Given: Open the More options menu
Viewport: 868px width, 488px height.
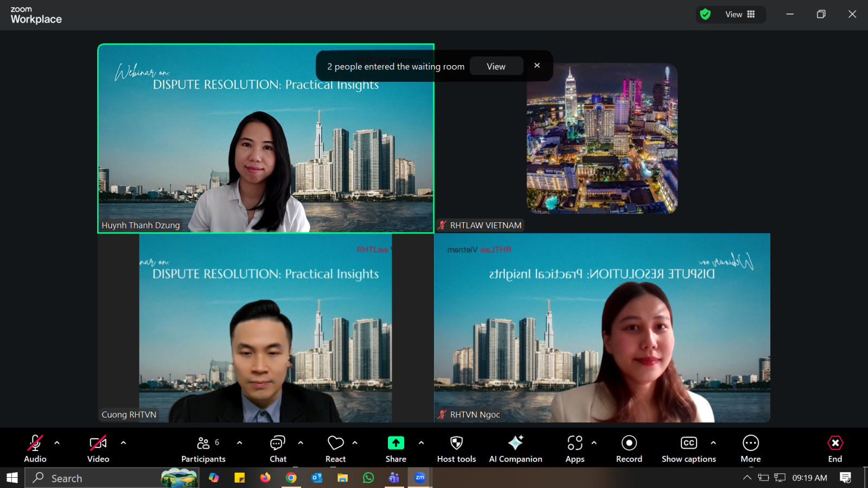Looking at the screenshot, I should (750, 449).
